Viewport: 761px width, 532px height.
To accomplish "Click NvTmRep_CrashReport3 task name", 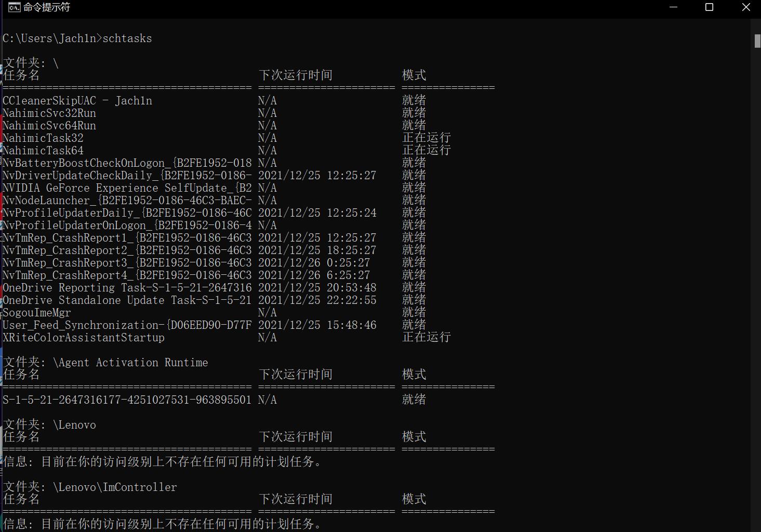I will click(x=127, y=262).
